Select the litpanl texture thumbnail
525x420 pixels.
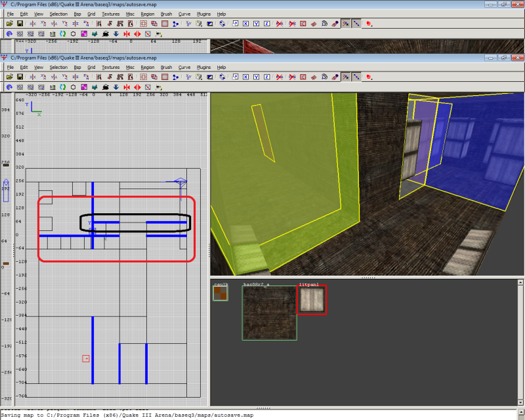coord(312,300)
